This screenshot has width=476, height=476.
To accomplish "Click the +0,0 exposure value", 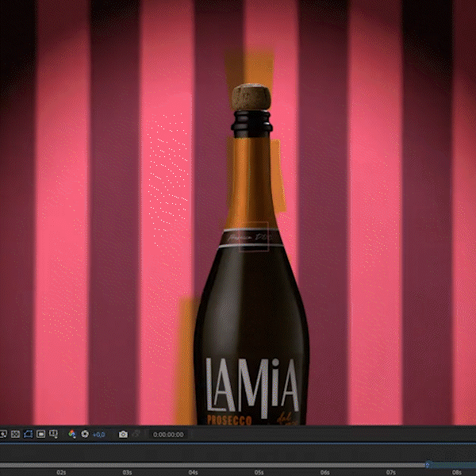I will 99,434.
